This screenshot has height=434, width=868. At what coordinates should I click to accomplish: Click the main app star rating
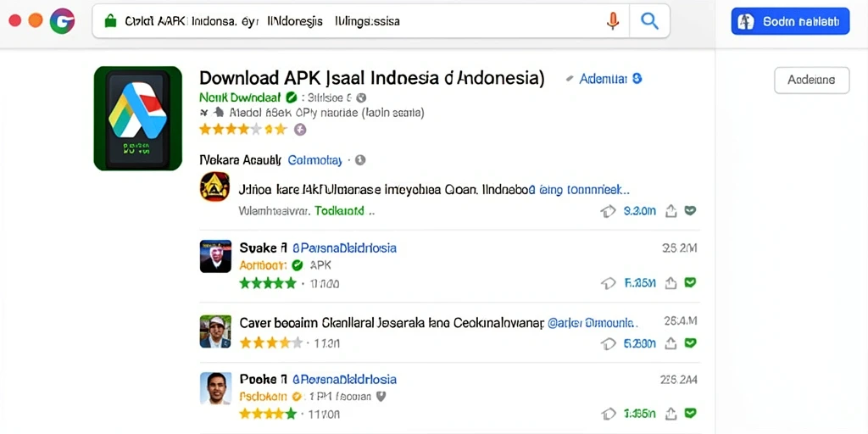click(243, 130)
